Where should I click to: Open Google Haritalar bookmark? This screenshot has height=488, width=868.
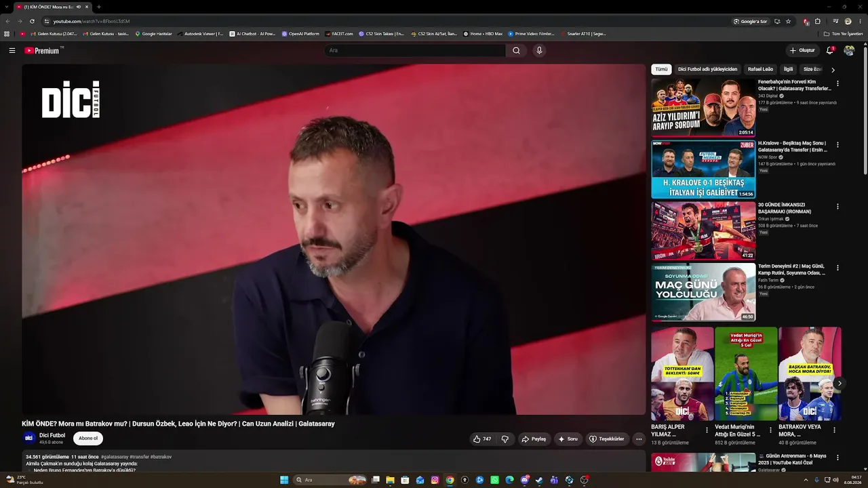(x=153, y=33)
